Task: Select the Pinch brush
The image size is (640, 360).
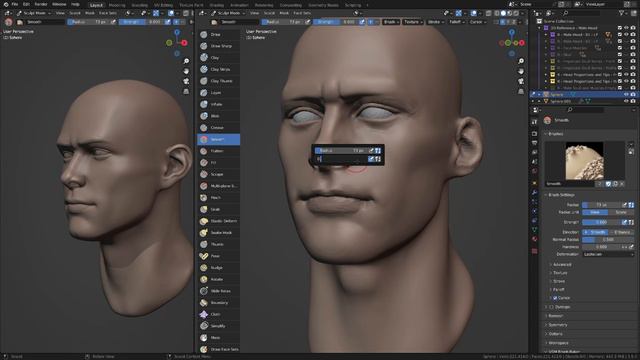Action: coord(218,198)
